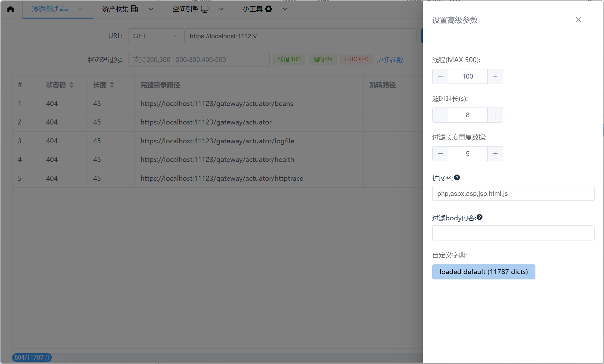Select the gateway/actuator/httptrace path
The height and width of the screenshot is (364, 604).
point(222,178)
